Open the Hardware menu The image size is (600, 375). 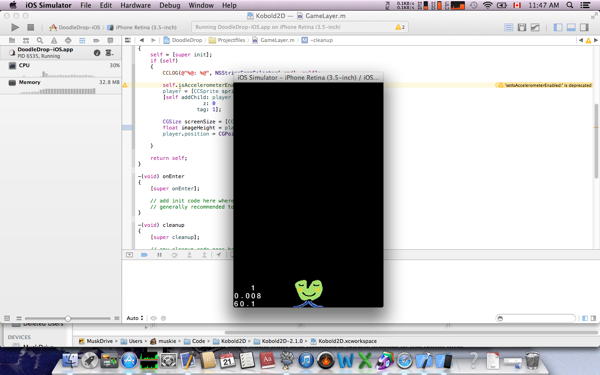[135, 5]
